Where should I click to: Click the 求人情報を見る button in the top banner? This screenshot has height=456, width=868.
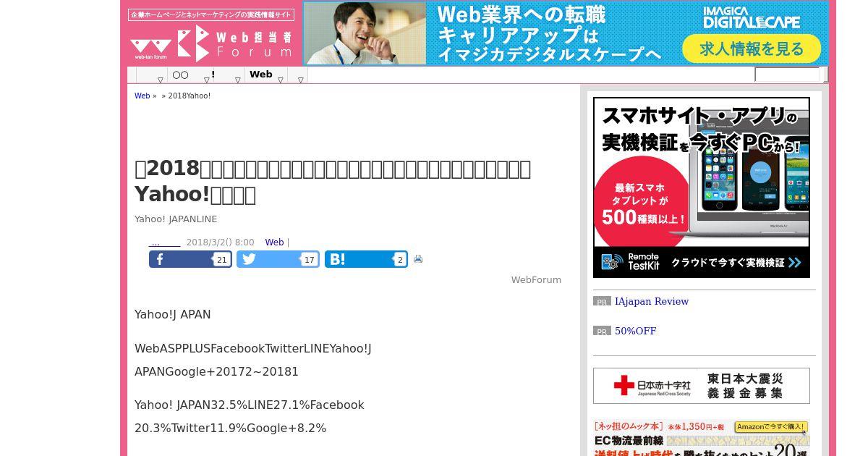click(x=752, y=49)
